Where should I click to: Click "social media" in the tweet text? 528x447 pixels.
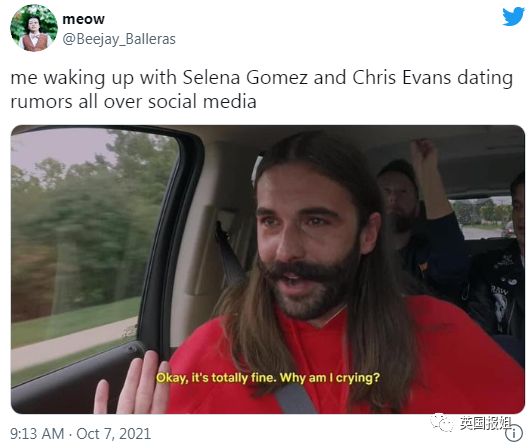tap(202, 101)
